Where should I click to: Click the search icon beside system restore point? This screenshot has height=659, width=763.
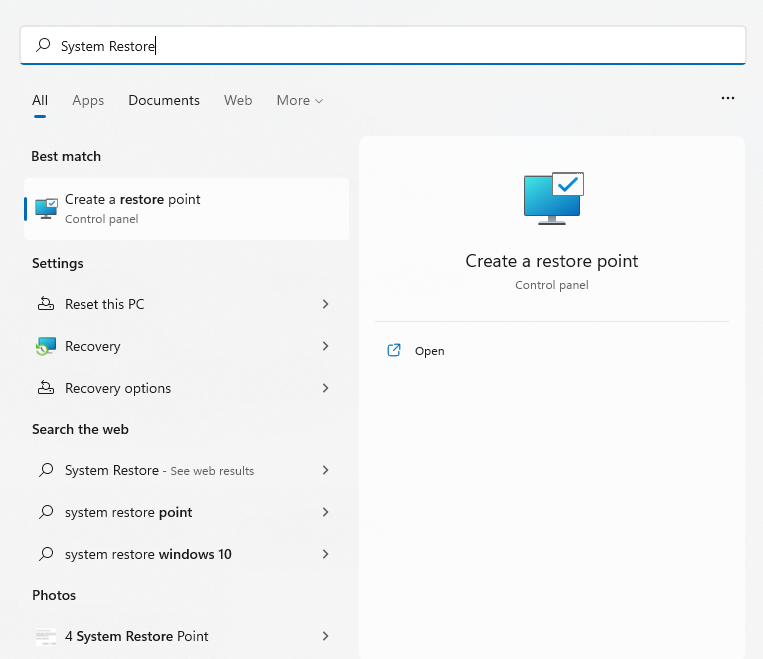[x=46, y=512]
